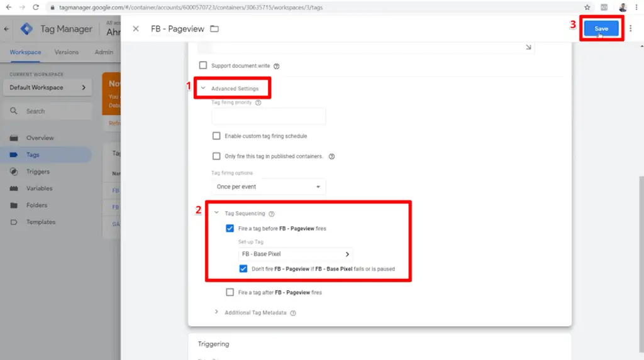644x360 pixels.
Task: Click the Variables icon in sidebar
Action: [x=14, y=188]
